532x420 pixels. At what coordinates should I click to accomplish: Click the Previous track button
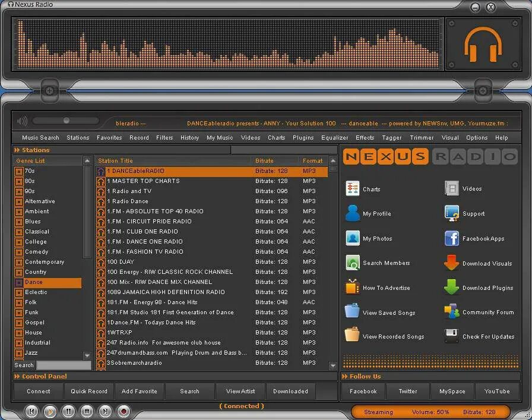click(x=31, y=412)
